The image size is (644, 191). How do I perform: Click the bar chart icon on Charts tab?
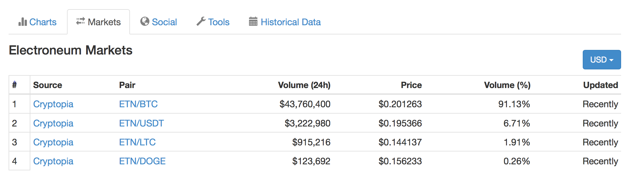click(x=22, y=22)
